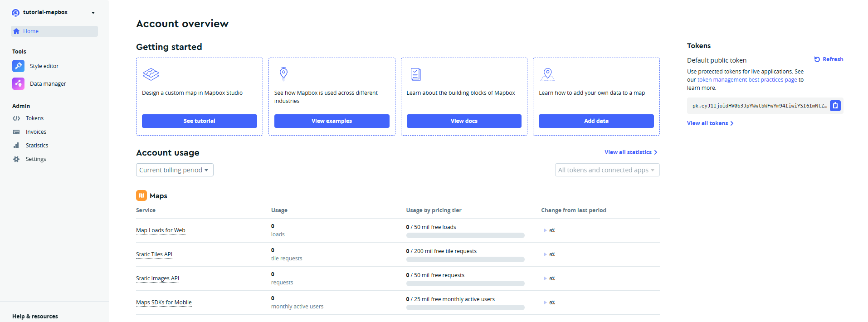Click '0 / 200 mil free tile requests' text
This screenshot has height=322, width=868.
(x=441, y=251)
